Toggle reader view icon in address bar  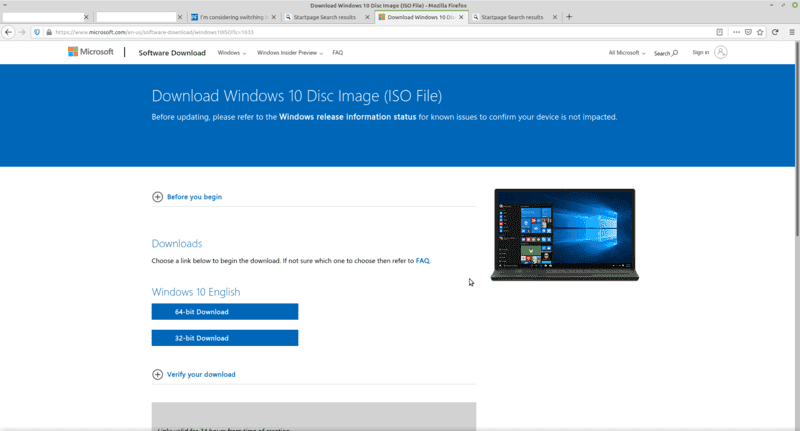tap(719, 32)
